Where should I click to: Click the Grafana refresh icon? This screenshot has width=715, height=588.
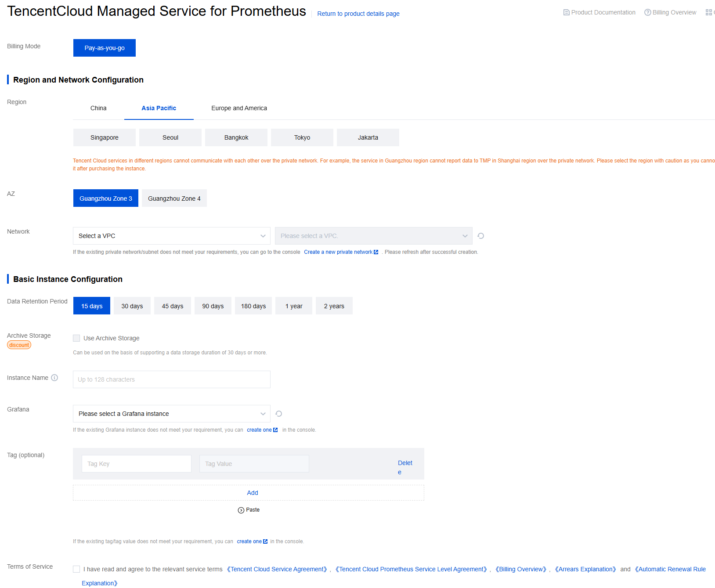(x=278, y=414)
